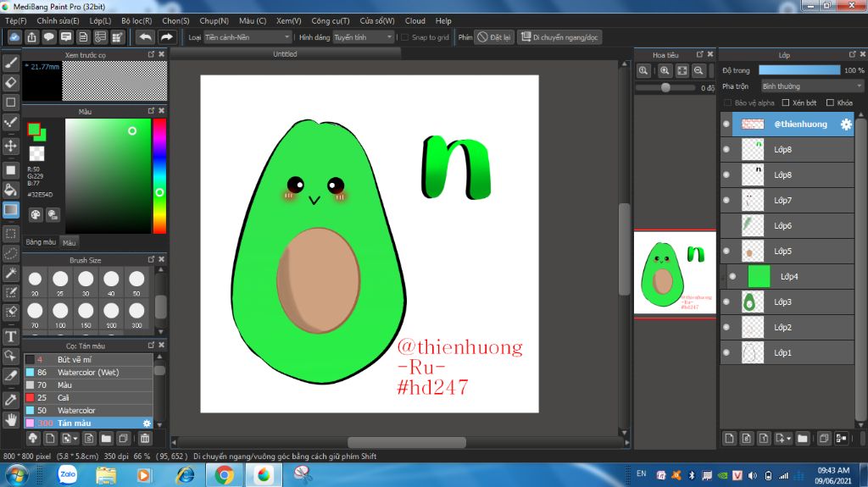Click the cloud save toolbar icon
This screenshot has height=487, width=868.
click(x=14, y=37)
